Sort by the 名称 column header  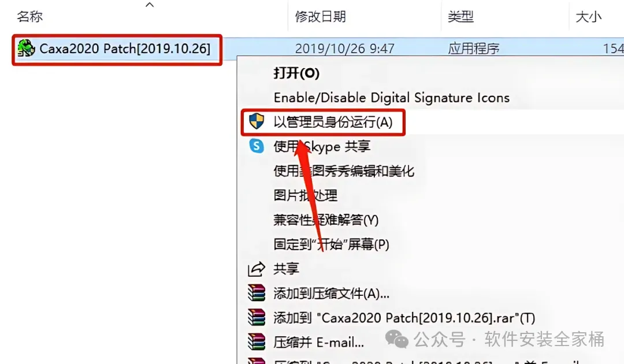[x=30, y=17]
